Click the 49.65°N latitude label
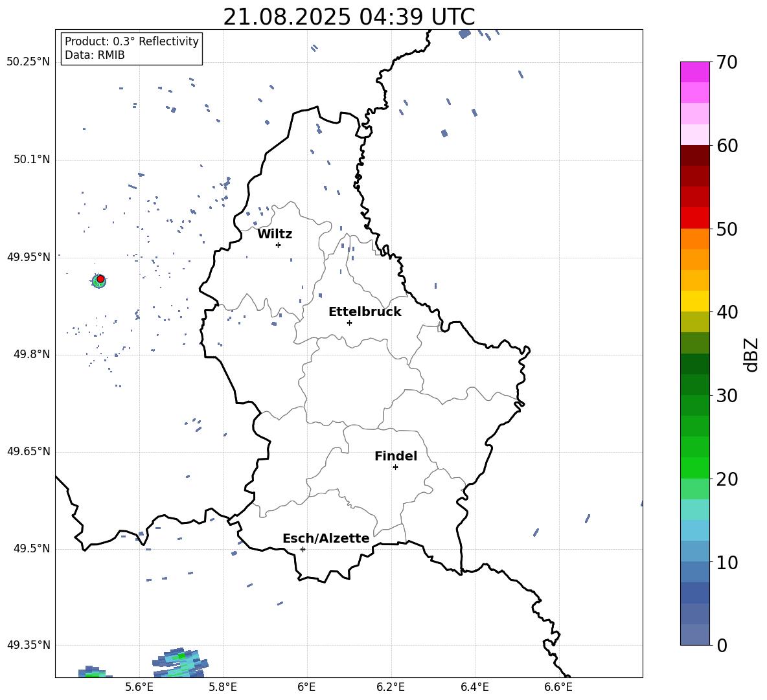Screen dimensions: 767x700 [x=29, y=451]
